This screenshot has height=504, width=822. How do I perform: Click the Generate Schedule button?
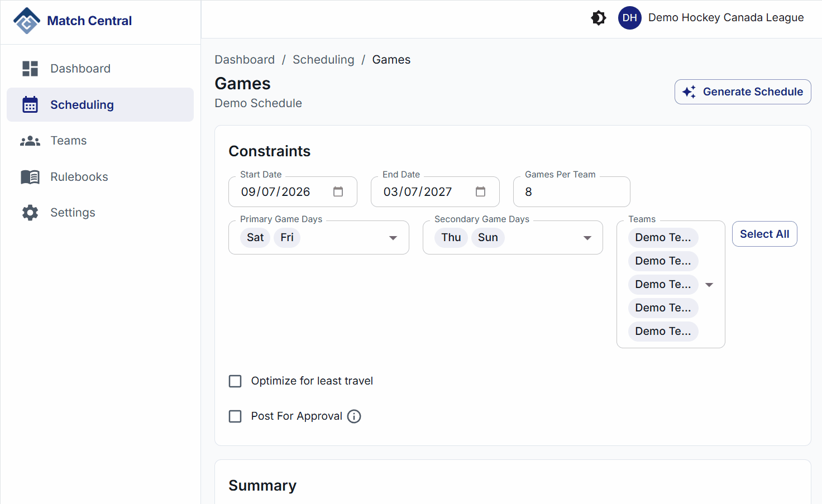(742, 92)
